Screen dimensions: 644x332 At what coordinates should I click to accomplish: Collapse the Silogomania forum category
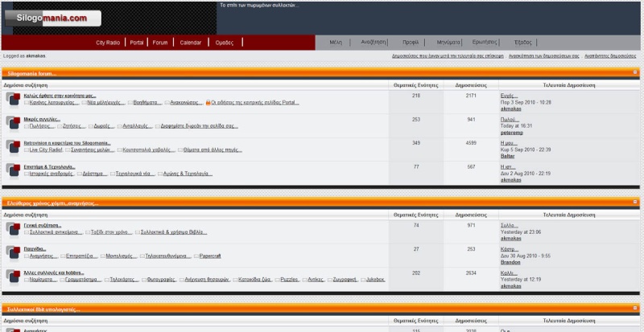pos(634,72)
